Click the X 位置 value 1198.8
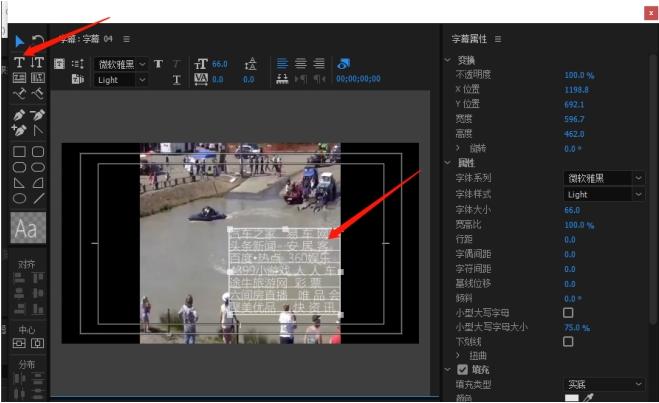 (576, 90)
